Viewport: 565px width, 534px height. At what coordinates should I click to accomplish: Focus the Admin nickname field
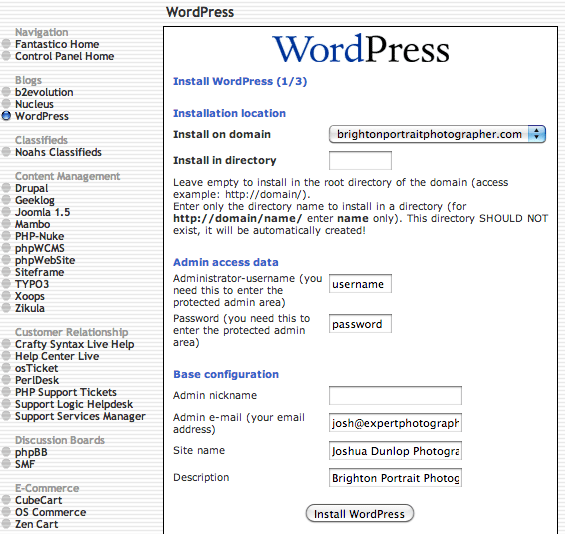395,396
